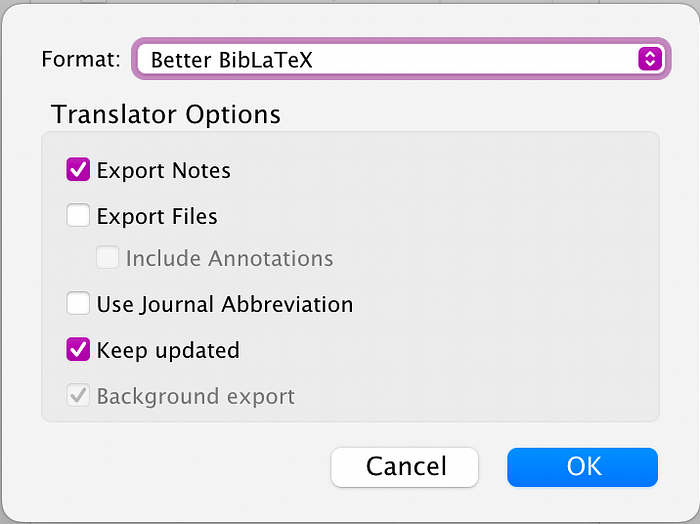This screenshot has width=700, height=524.
Task: Uncheck the Export Notes checkbox
Action: (78, 170)
